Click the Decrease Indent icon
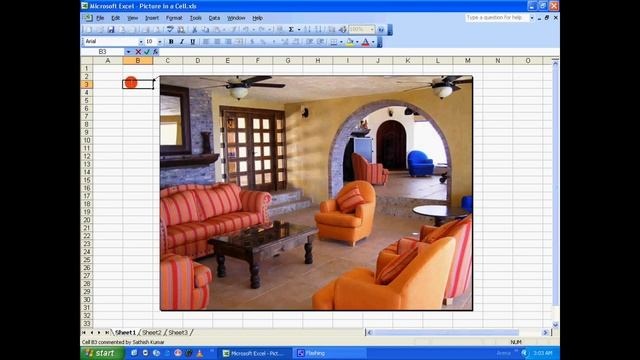 310,42
